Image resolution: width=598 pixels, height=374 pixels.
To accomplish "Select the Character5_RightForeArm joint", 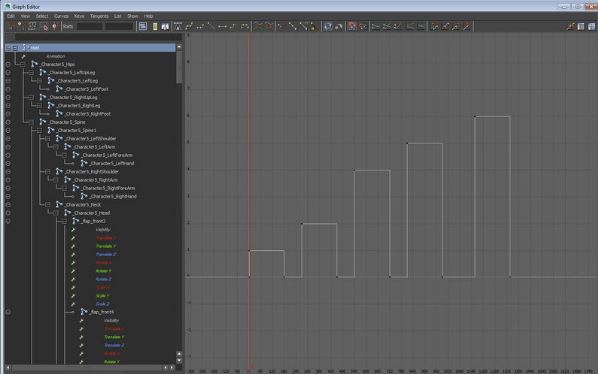I will [x=108, y=188].
